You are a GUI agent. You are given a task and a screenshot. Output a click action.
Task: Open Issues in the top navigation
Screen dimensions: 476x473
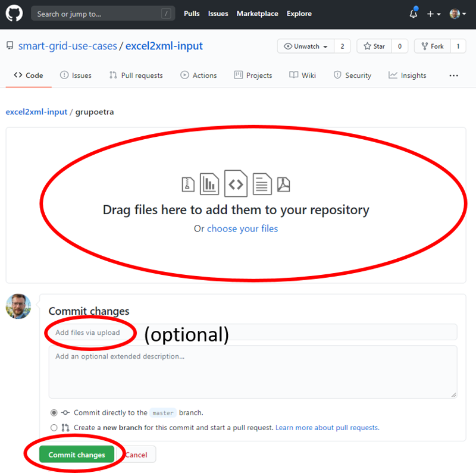coord(218,14)
